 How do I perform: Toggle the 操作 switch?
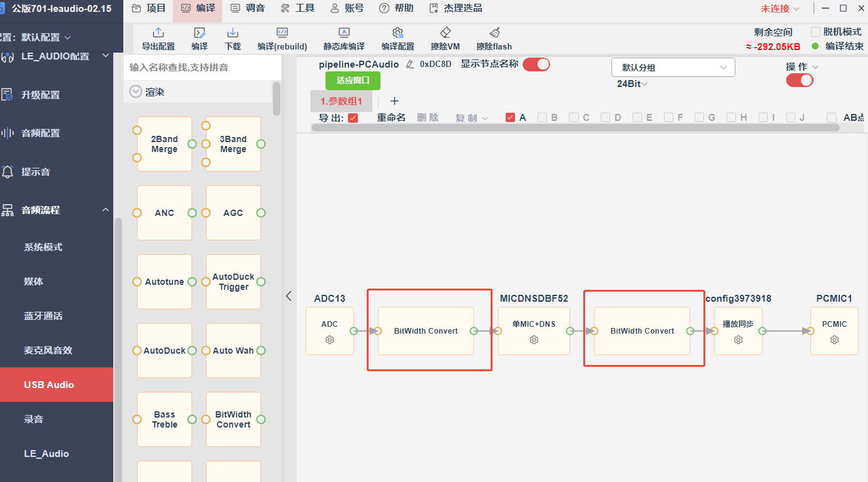800,80
